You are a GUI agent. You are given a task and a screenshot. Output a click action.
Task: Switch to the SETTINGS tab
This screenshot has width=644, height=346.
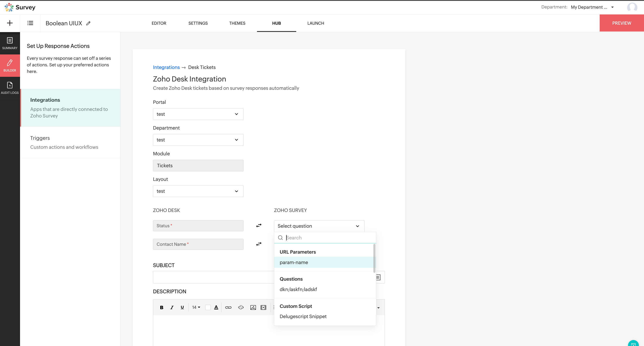198,23
